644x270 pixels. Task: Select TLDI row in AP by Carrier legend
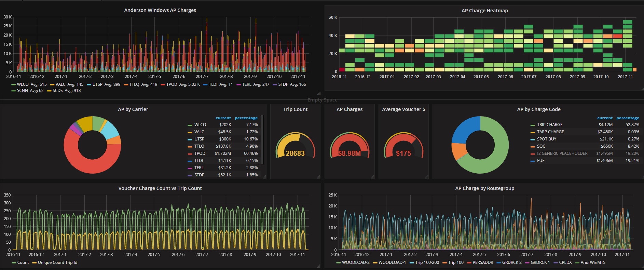pyautogui.click(x=223, y=161)
